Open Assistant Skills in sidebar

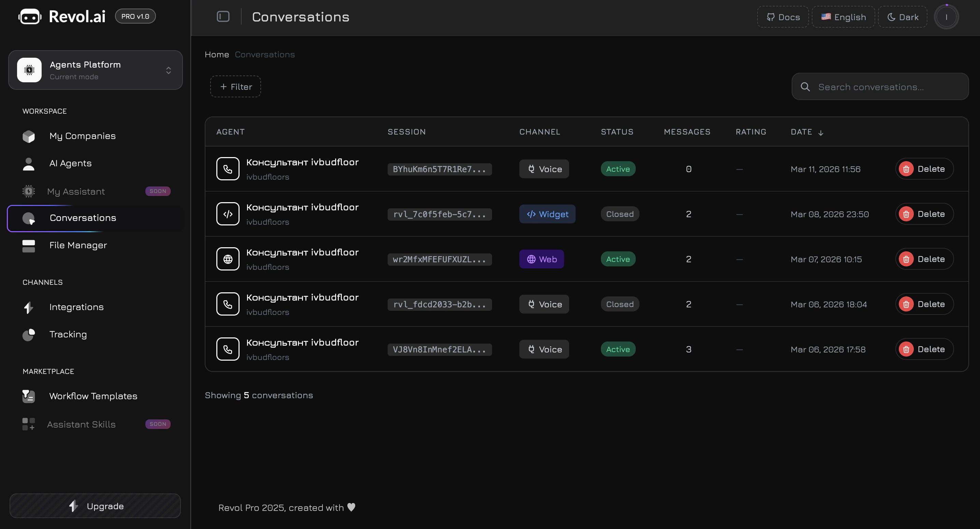point(95,424)
